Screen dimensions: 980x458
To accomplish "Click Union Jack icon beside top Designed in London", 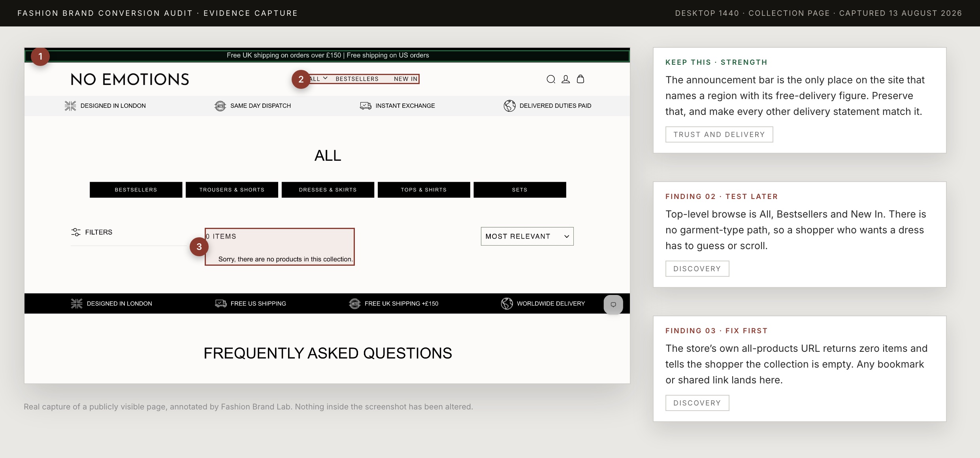I will click(70, 106).
